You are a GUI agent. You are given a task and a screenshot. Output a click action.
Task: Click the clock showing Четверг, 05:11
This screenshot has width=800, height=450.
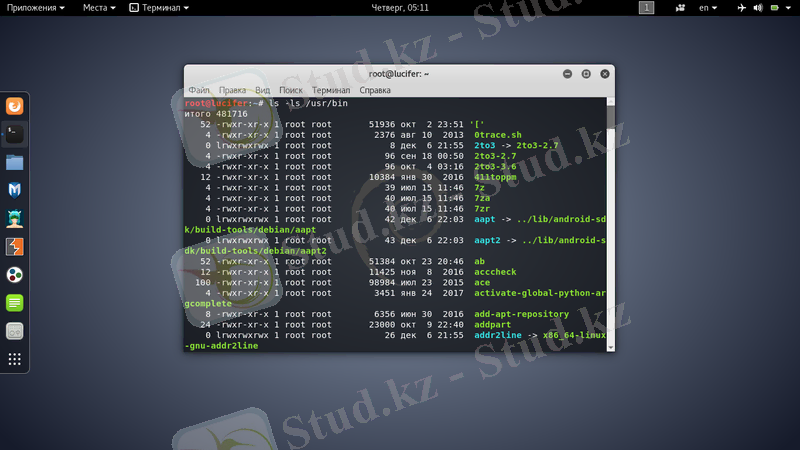click(x=399, y=8)
